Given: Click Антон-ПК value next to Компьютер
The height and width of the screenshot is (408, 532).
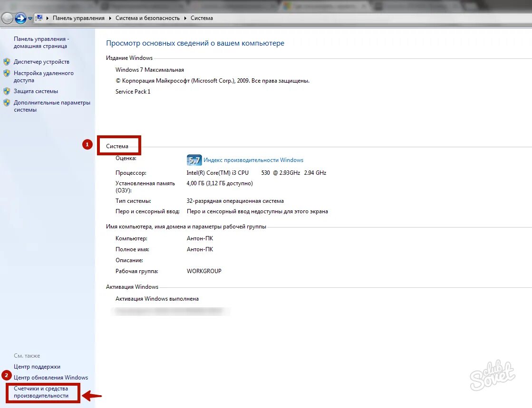Looking at the screenshot, I should (x=200, y=238).
